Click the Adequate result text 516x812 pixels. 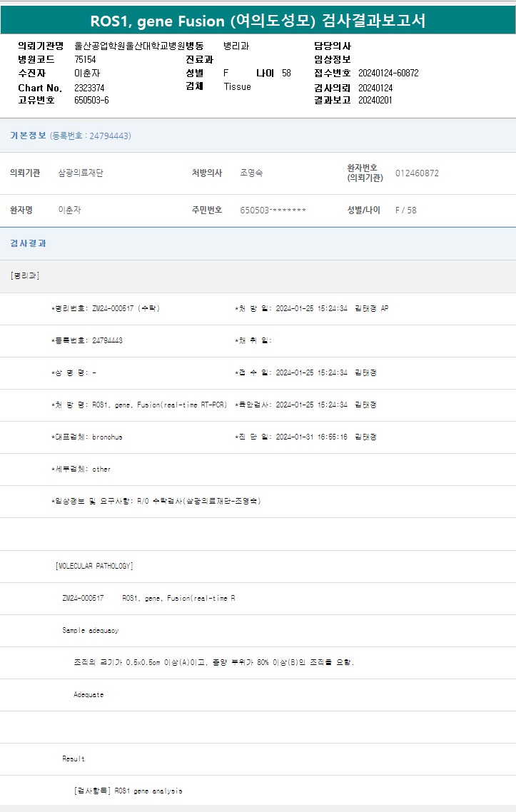coord(88,694)
